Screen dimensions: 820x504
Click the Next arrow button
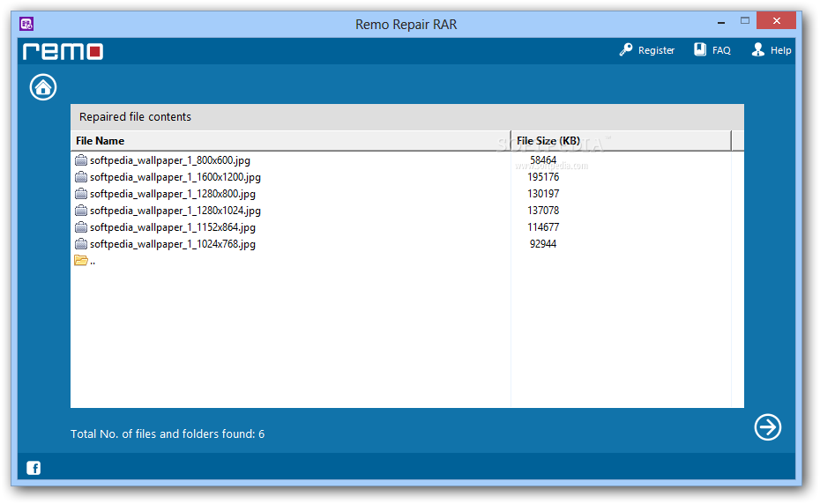(x=768, y=427)
